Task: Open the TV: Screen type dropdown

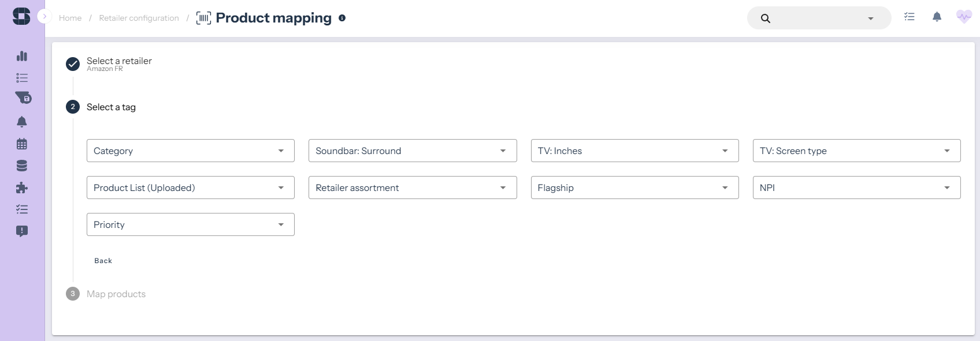Action: tap(856, 151)
